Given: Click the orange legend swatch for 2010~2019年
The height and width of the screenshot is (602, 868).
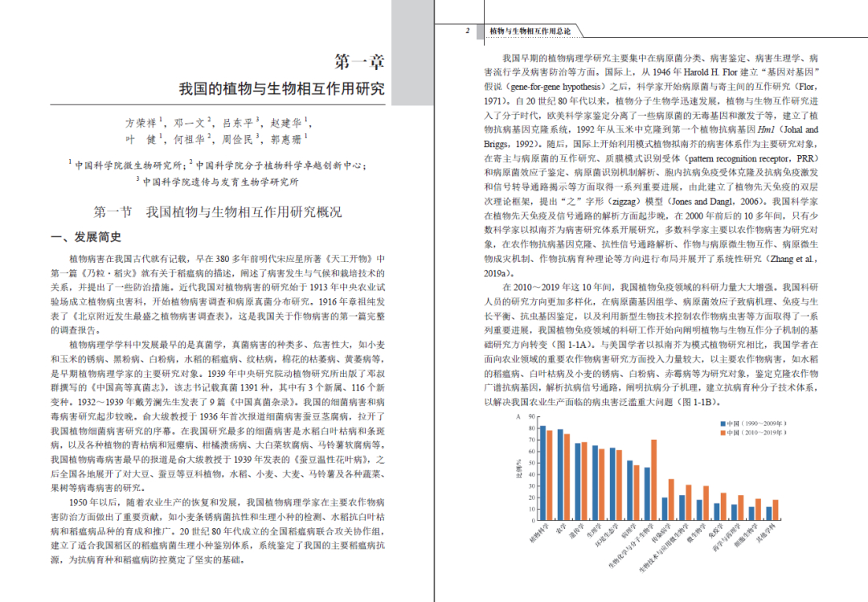Looking at the screenshot, I should tap(723, 433).
